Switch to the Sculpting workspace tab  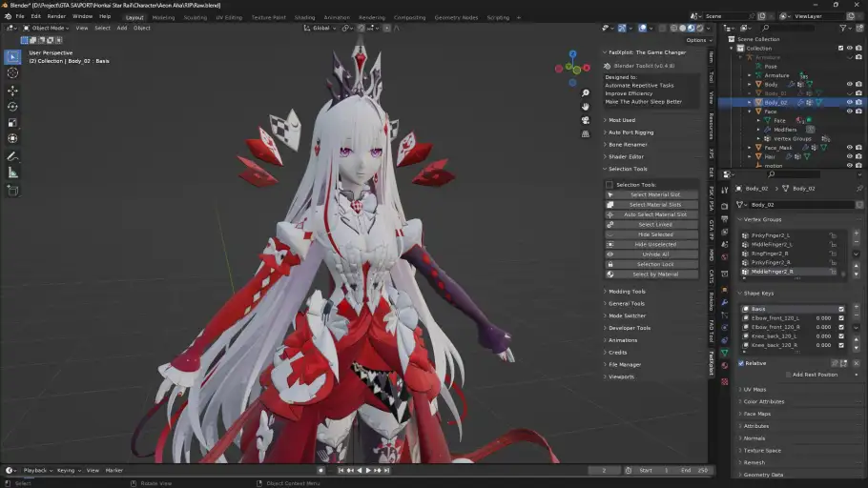coord(195,17)
